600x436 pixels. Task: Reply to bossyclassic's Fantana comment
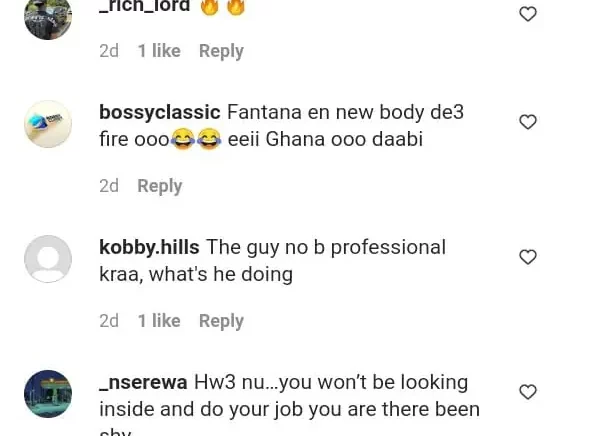159,186
